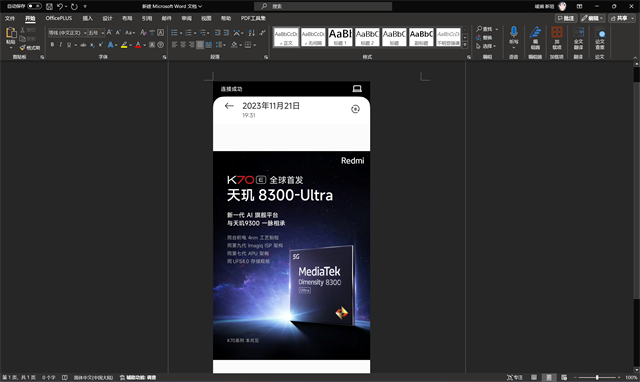
Task: Click the Paste clipboard icon
Action: point(11,33)
